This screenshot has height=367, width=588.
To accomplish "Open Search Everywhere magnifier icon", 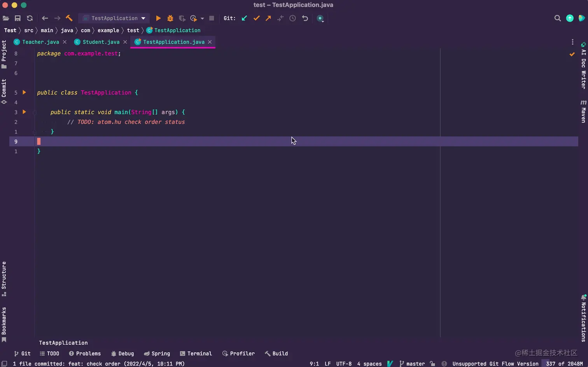I will tap(558, 18).
